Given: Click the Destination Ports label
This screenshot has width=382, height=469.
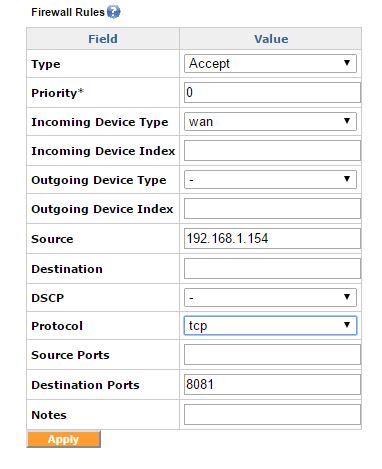Looking at the screenshot, I should point(85,385).
